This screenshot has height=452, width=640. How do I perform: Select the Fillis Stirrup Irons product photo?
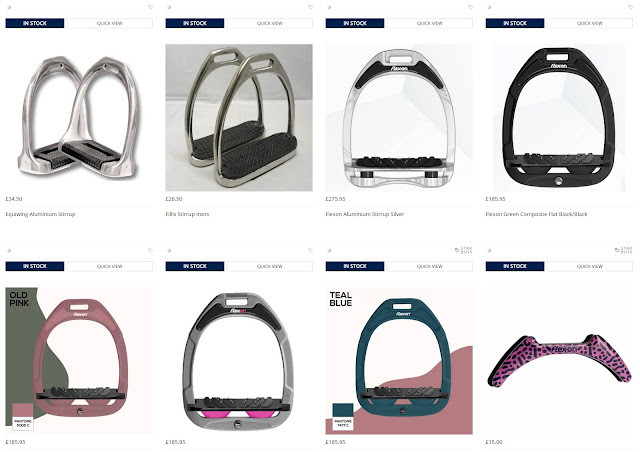(239, 118)
